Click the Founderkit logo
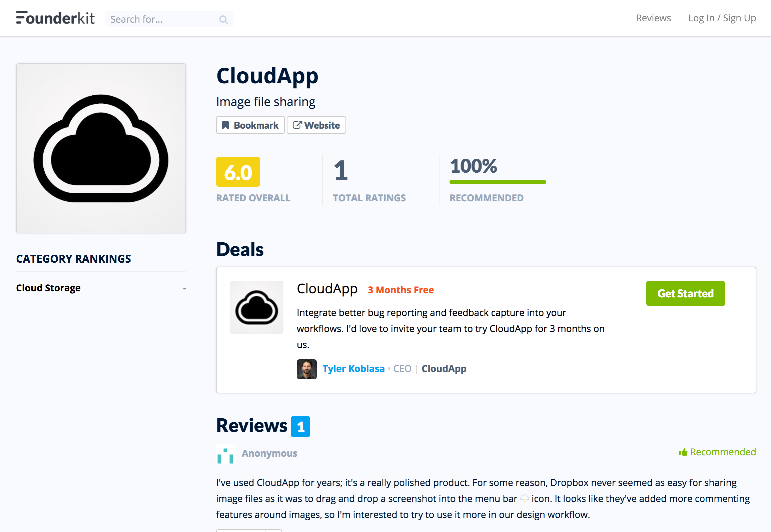 pyautogui.click(x=55, y=18)
